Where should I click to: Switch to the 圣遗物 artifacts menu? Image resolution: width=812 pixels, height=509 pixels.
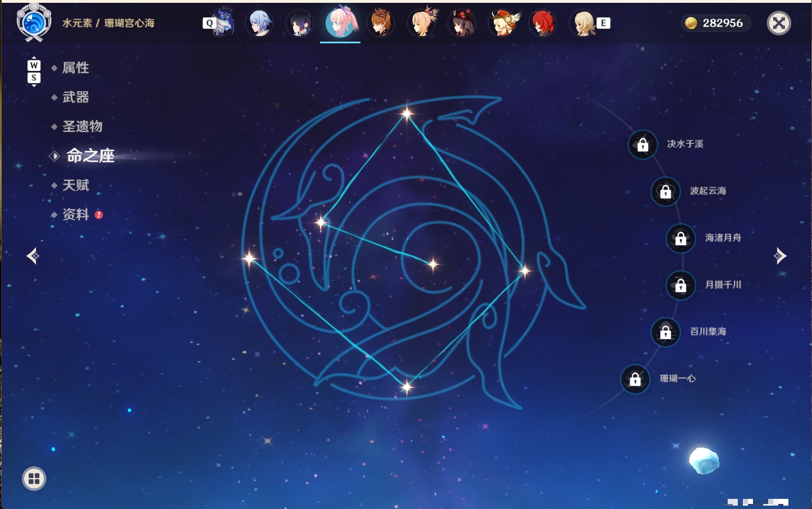[82, 127]
